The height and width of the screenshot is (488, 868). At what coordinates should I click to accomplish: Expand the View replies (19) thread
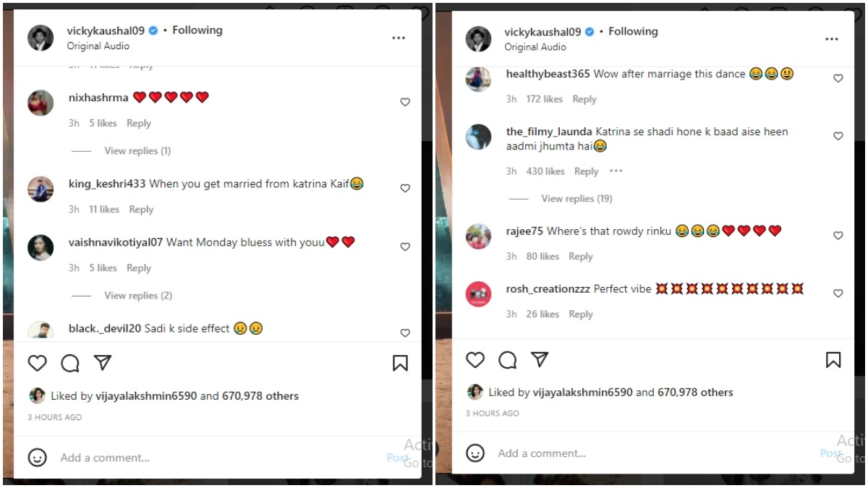click(x=576, y=199)
